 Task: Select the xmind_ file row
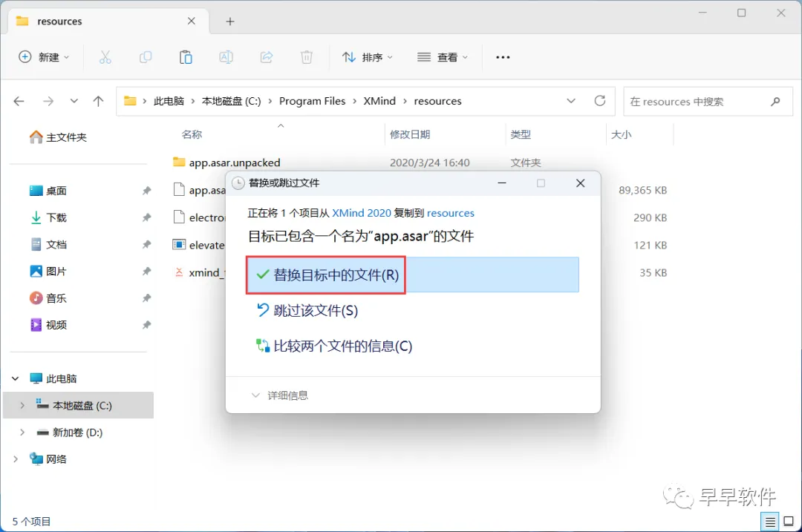[x=199, y=272]
